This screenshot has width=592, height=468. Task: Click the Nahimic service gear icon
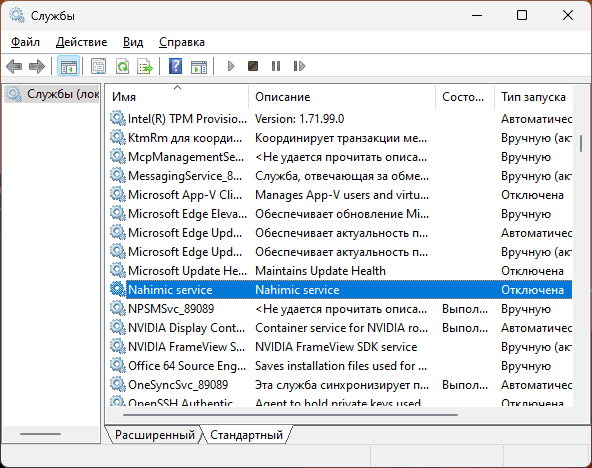[x=117, y=289]
